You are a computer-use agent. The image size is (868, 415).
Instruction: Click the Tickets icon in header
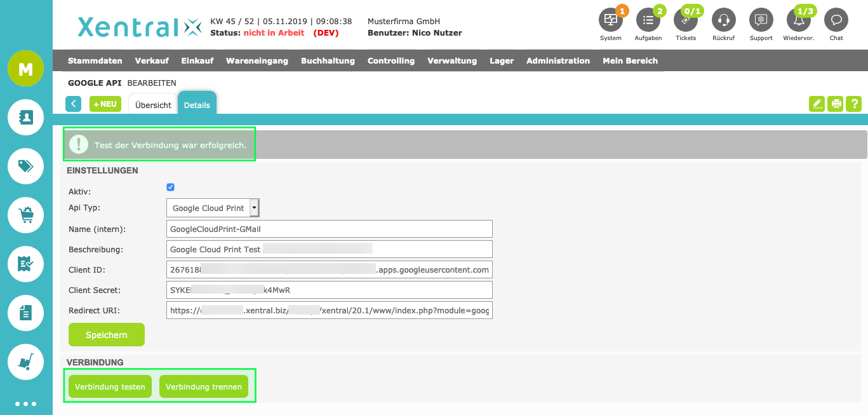point(685,20)
